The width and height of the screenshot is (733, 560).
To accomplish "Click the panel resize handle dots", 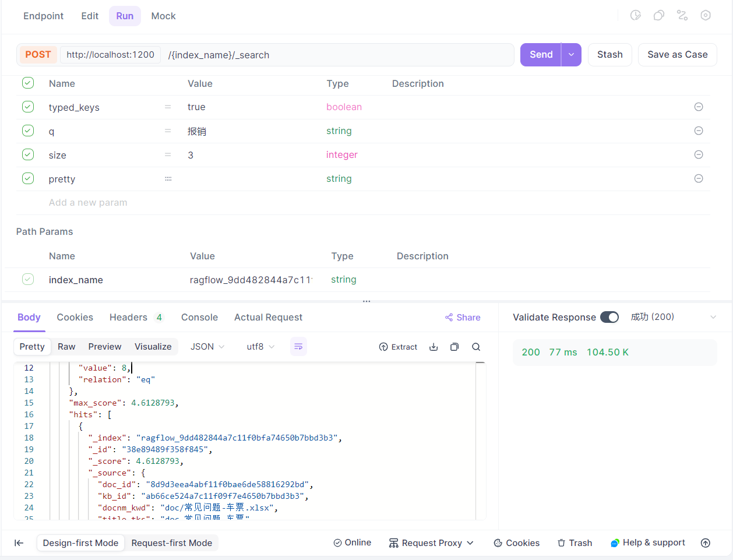I will point(366,301).
